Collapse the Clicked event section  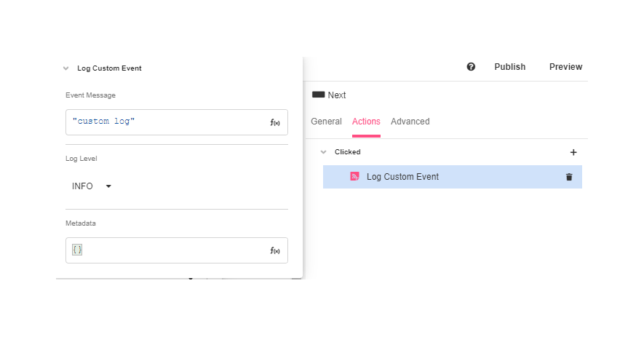point(324,152)
